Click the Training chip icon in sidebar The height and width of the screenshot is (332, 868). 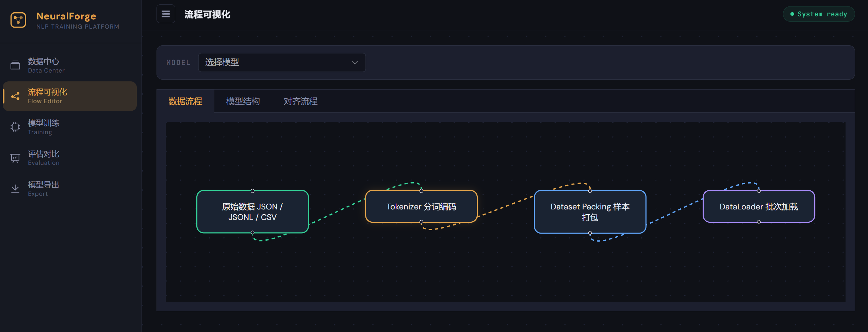15,126
